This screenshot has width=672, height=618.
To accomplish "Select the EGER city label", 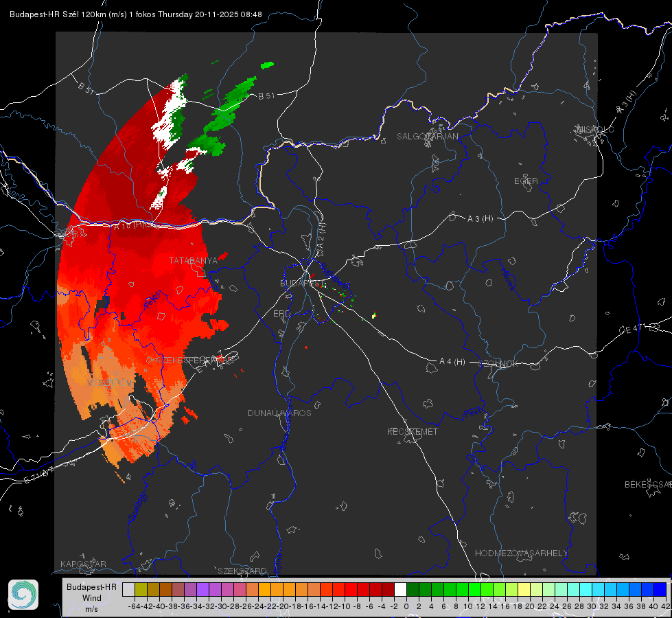I will 526,181.
